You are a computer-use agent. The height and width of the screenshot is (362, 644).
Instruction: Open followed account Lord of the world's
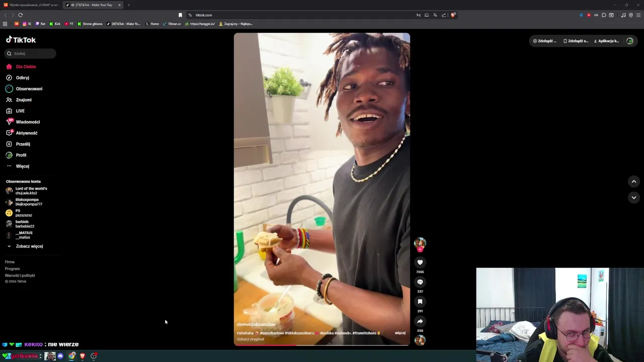26,191
